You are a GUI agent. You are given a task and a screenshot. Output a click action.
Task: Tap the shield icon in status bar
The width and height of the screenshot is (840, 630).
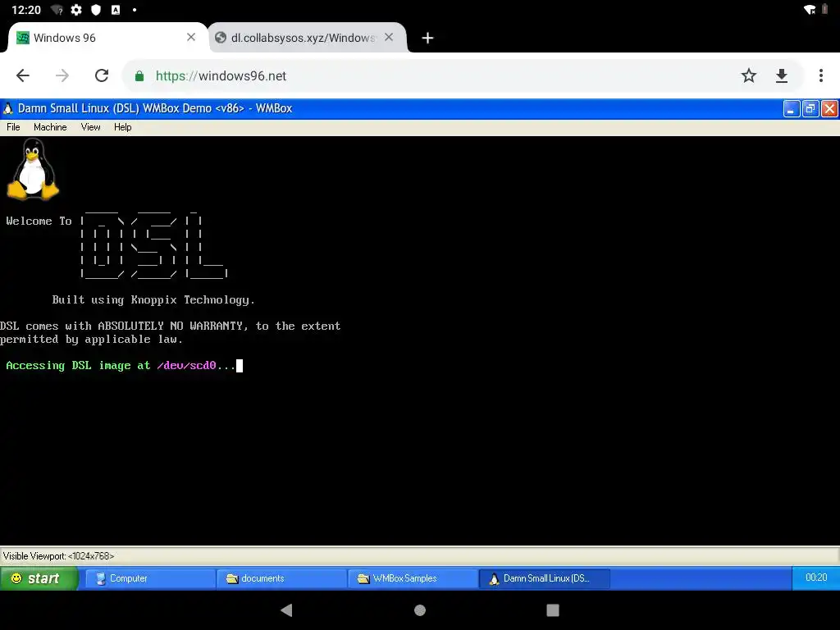pyautogui.click(x=96, y=10)
